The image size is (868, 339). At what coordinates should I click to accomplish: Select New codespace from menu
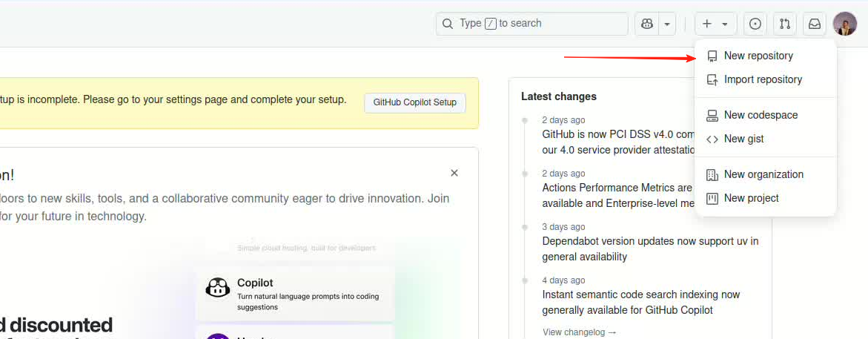[x=765, y=115]
